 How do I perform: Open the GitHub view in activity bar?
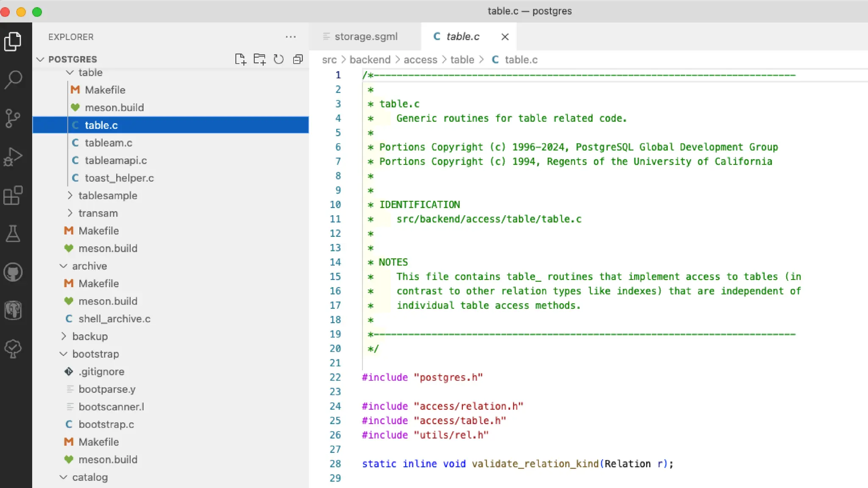click(13, 272)
